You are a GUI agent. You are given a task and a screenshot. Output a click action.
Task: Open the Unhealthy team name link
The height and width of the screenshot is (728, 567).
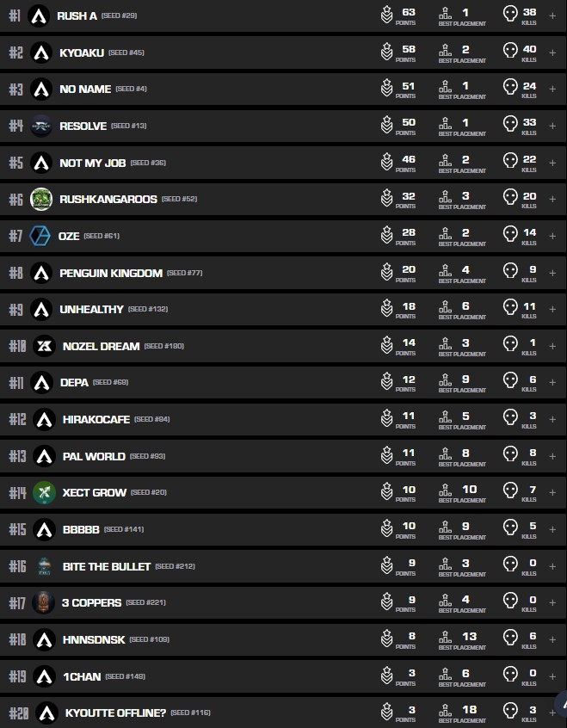(91, 309)
